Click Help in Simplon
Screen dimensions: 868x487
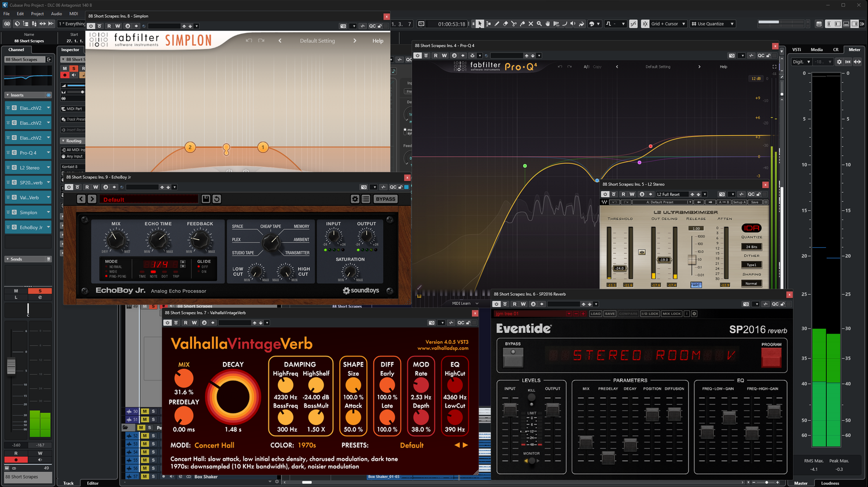[x=378, y=41]
